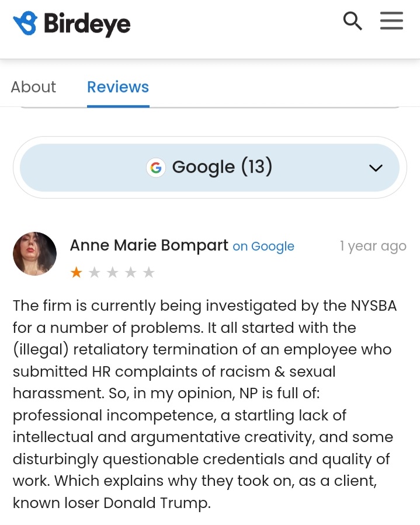This screenshot has width=420, height=525.
Task: Open Anne Marie Bompart's profile picture
Action: [x=34, y=253]
